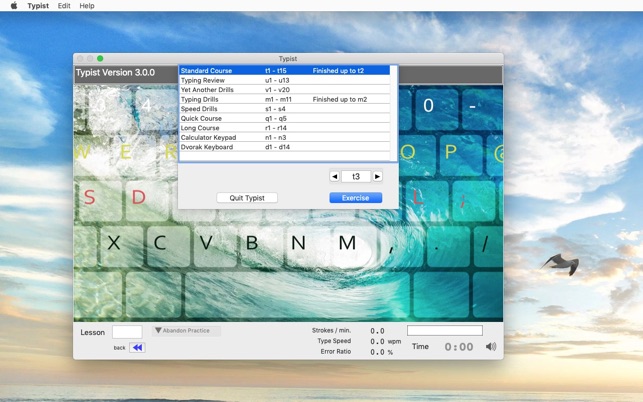Click the blue back rewind icon
The image size is (643, 402).
137,347
